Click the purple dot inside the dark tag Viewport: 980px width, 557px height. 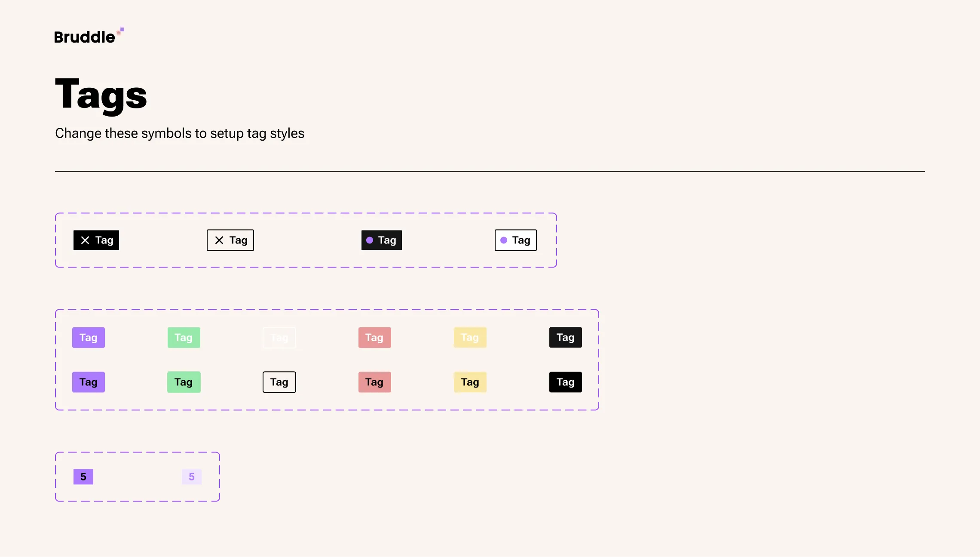click(371, 240)
